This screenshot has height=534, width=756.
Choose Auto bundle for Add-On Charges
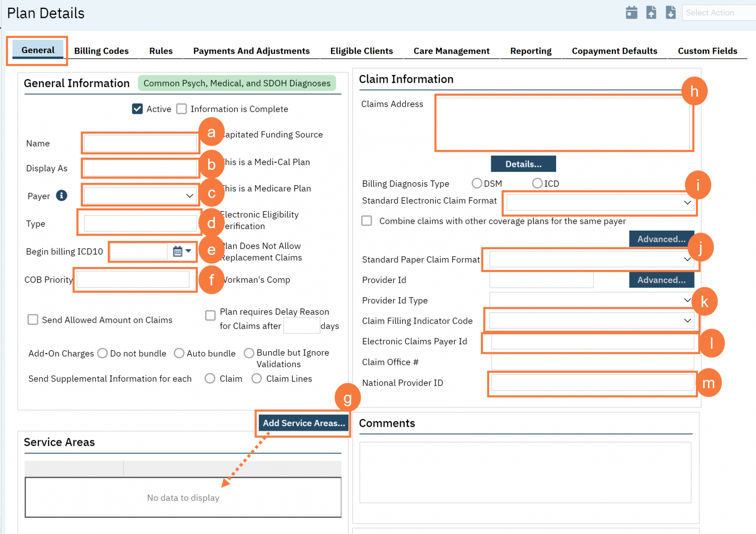[179, 353]
